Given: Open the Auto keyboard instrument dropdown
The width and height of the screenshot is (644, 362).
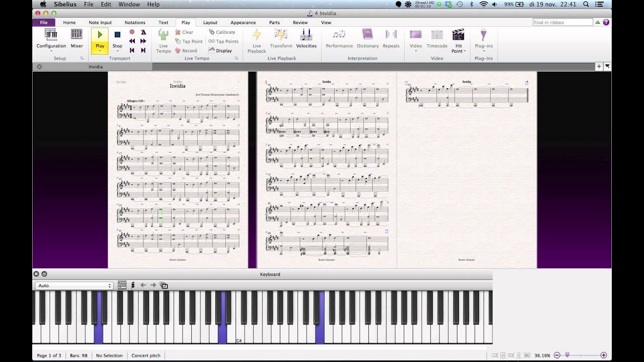Looking at the screenshot, I should pyautogui.click(x=74, y=286).
